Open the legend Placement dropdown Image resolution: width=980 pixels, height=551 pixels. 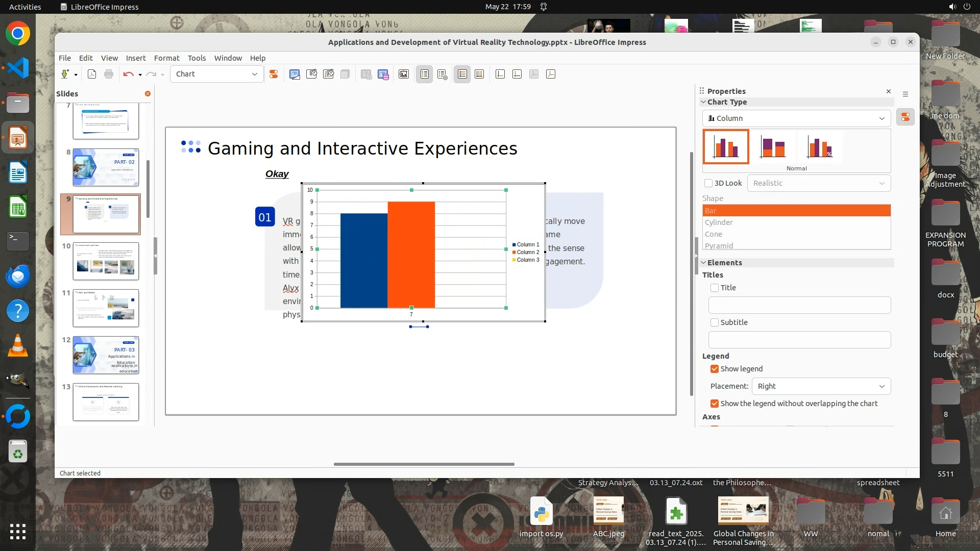tap(821, 386)
